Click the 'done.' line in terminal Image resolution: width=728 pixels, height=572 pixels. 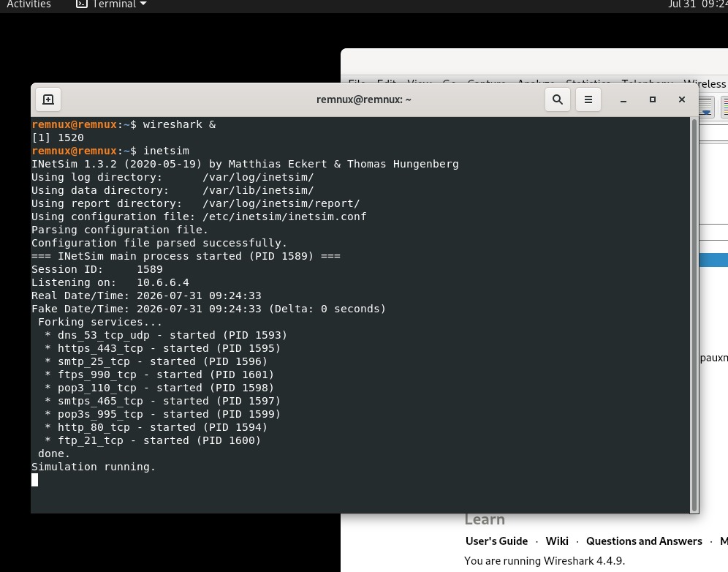pyautogui.click(x=54, y=454)
